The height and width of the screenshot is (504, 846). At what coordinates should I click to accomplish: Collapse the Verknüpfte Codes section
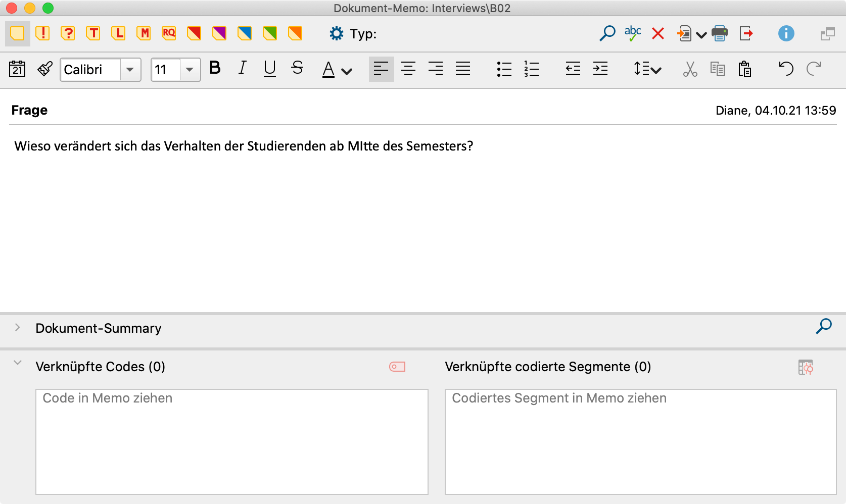18,363
